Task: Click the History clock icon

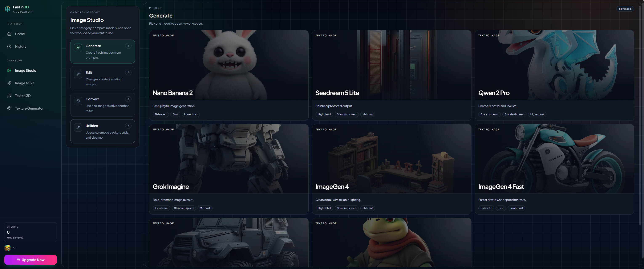Action: tap(9, 46)
